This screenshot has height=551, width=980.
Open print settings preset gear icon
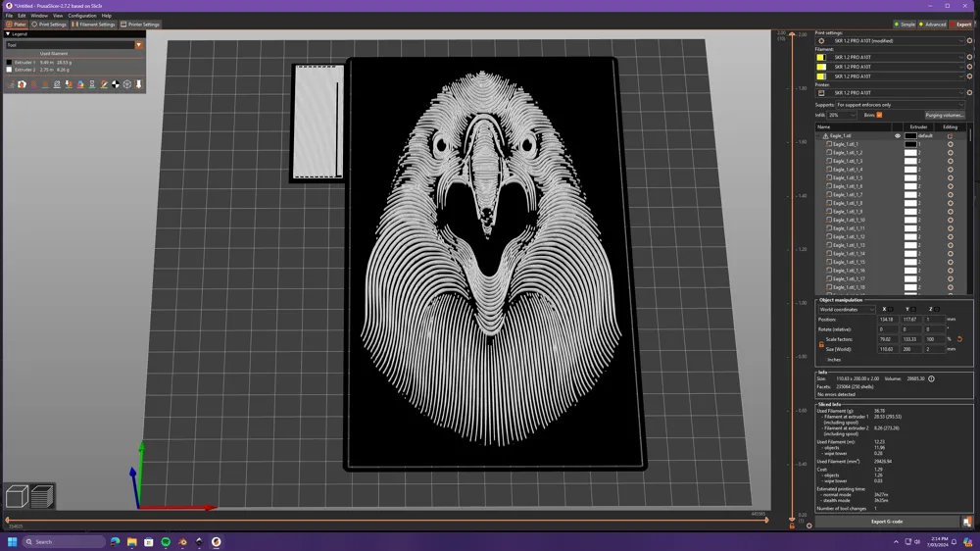[x=970, y=40]
